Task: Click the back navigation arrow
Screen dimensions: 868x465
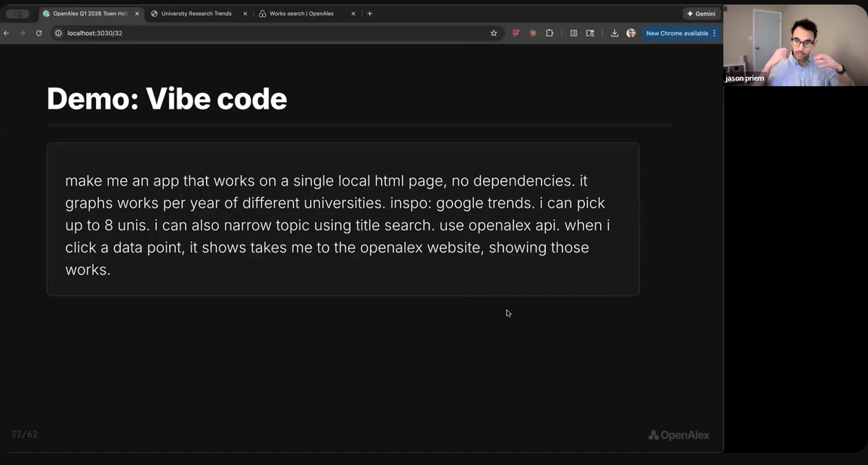Action: [x=6, y=32]
